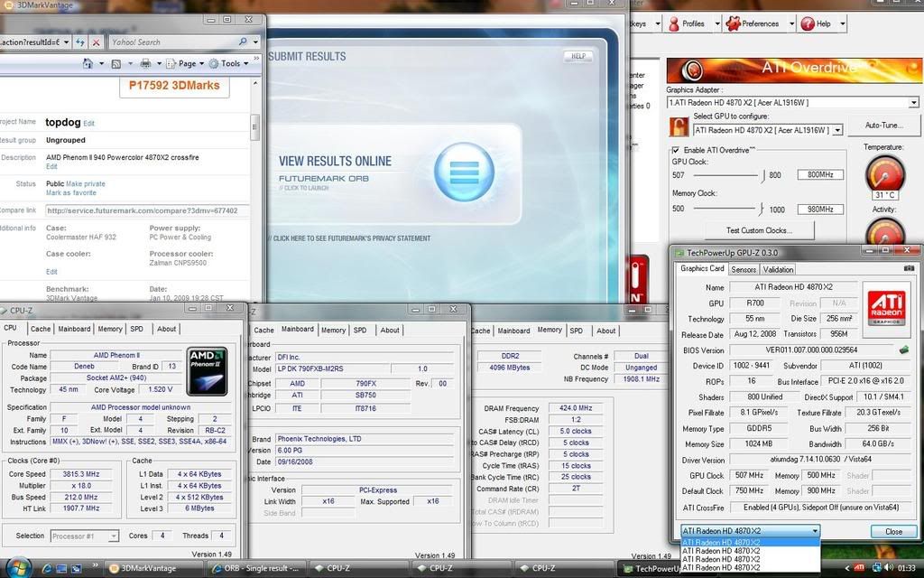Screen dimensions: 924x578
Task: Open the SPD tab in left CPU-Z window
Action: pyautogui.click(x=137, y=329)
